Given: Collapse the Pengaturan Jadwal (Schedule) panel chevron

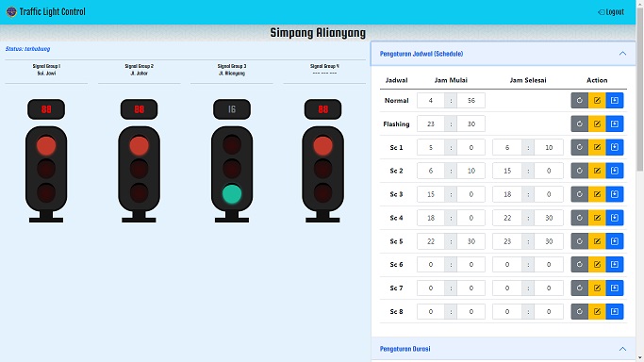Looking at the screenshot, I should [x=622, y=54].
